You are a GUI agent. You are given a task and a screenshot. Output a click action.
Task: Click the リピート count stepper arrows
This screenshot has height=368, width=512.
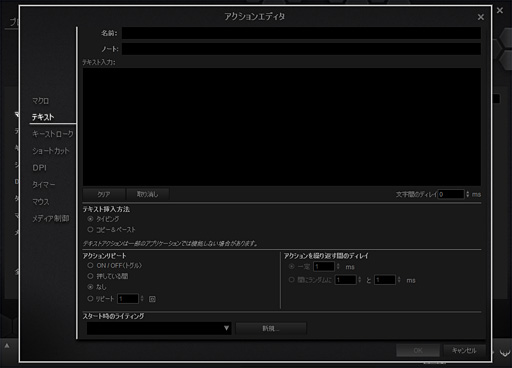tap(142, 299)
